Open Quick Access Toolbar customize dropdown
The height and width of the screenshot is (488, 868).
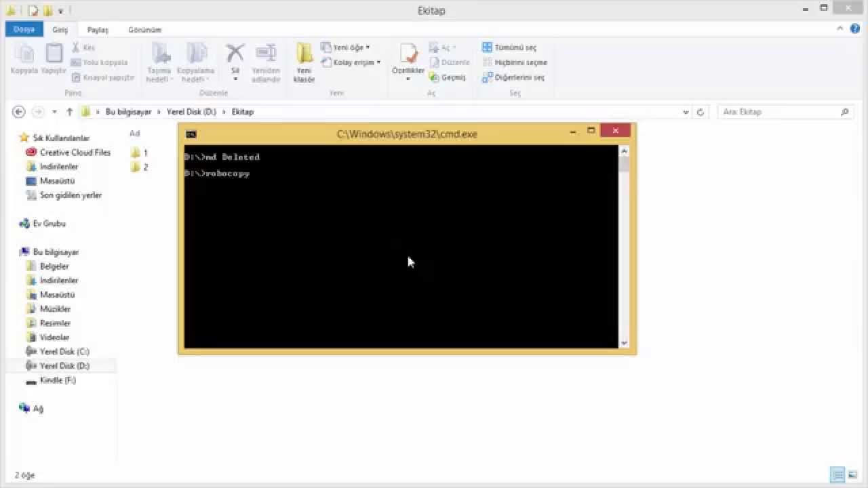pos(60,11)
